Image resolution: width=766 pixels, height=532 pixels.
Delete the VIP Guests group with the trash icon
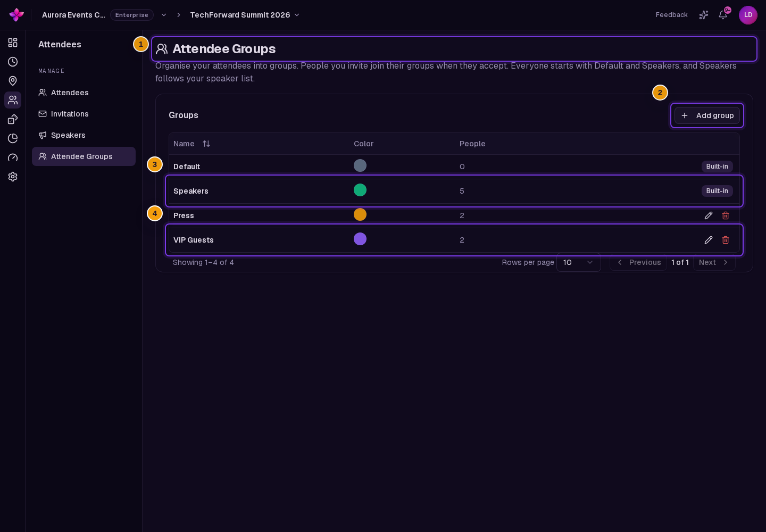click(x=726, y=240)
